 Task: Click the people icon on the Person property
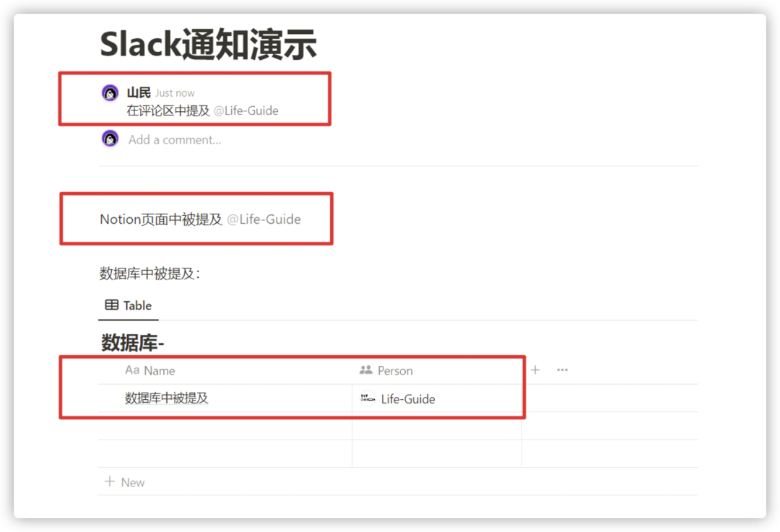(x=364, y=370)
